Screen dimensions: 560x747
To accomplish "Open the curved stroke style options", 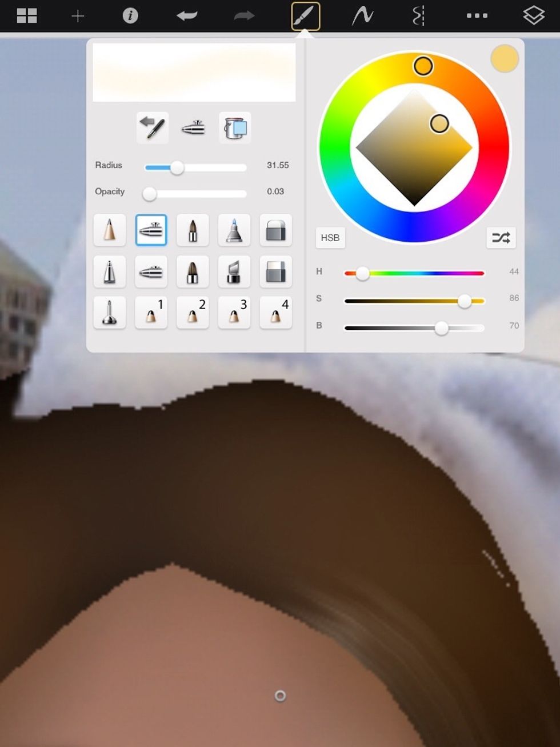I will (x=362, y=16).
